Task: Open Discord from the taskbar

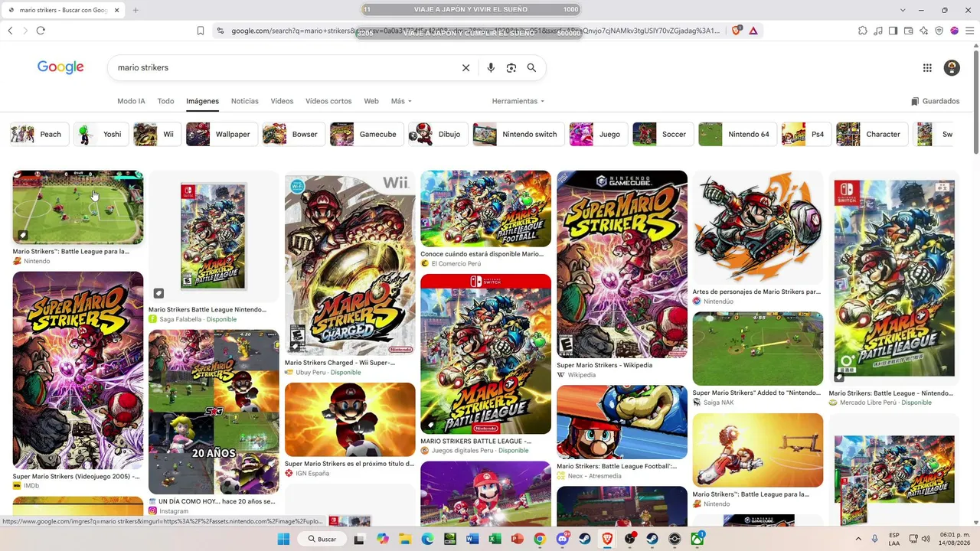Action: (563, 539)
